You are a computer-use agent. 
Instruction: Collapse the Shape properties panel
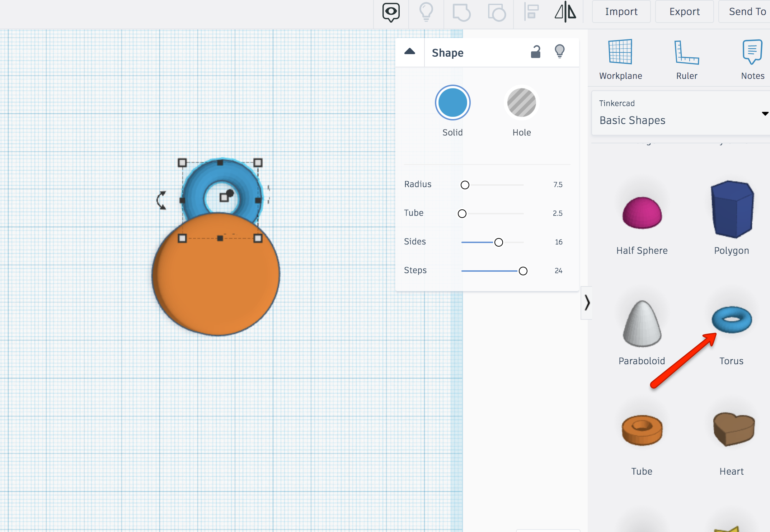410,52
